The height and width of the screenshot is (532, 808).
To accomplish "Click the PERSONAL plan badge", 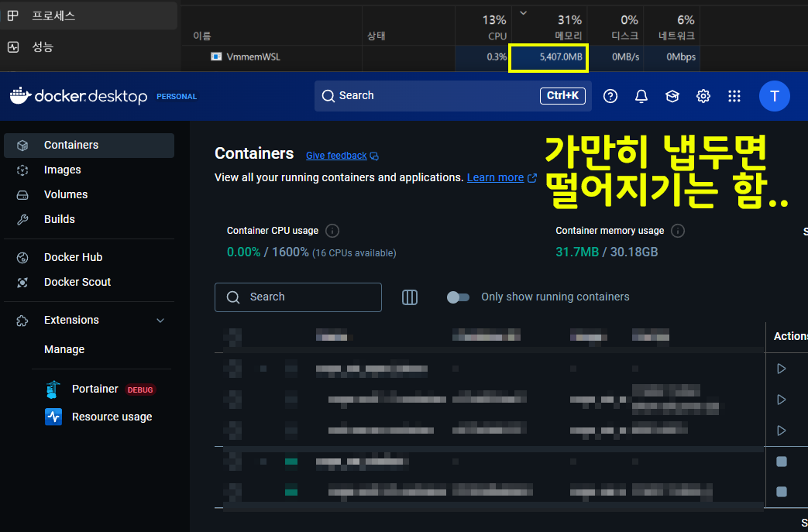I will [177, 96].
